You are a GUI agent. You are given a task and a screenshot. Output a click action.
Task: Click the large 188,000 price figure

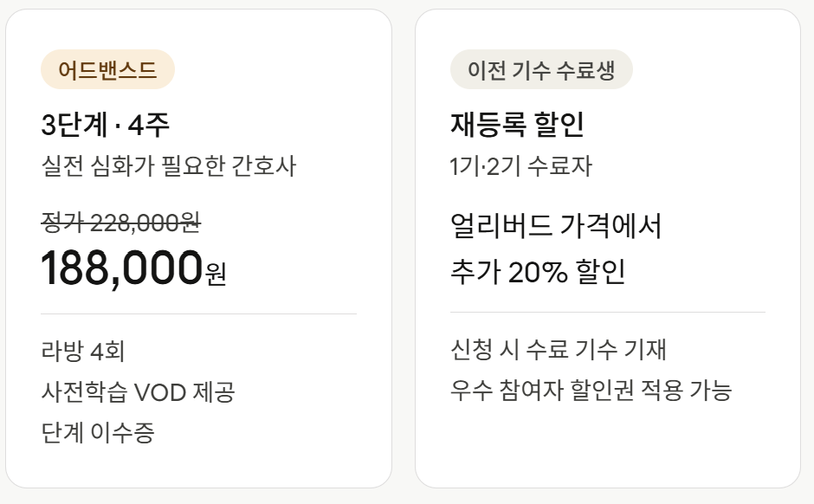click(121, 268)
